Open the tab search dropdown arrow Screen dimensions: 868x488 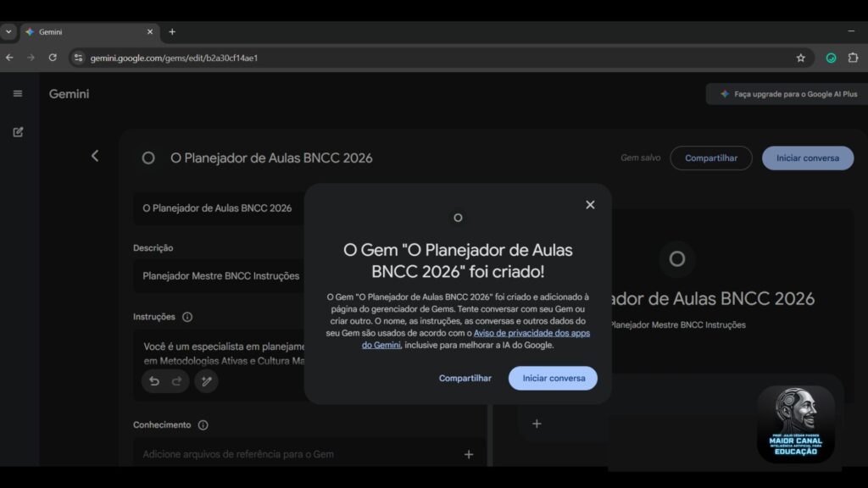tap(8, 31)
